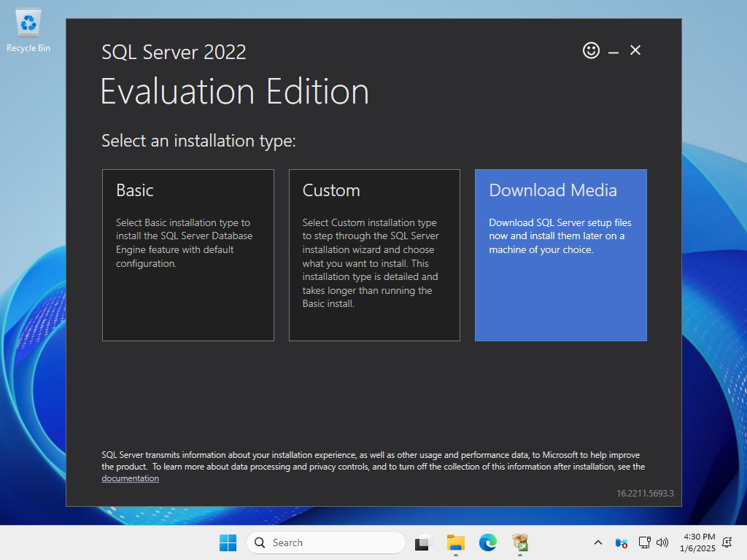The width and height of the screenshot is (747, 560).
Task: Click the taskbar Search box
Action: (x=326, y=542)
